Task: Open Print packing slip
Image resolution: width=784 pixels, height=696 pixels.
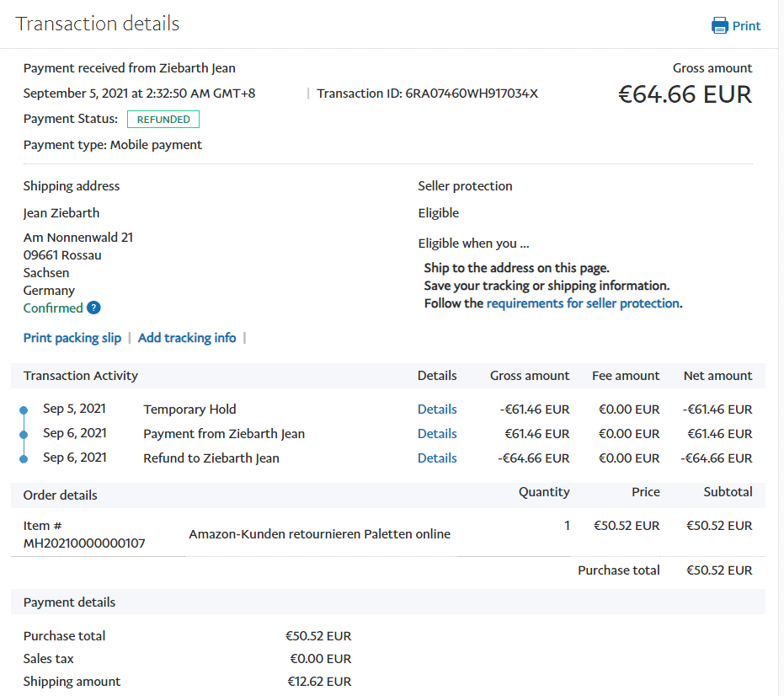Action: (72, 338)
